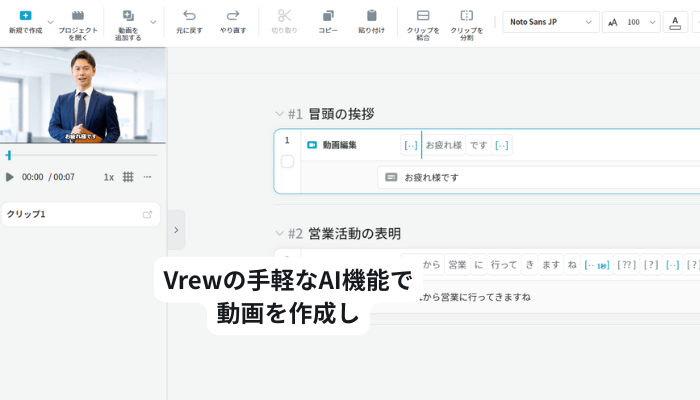Click the 元に戻す undo icon
700x400 pixels.
pos(189,16)
